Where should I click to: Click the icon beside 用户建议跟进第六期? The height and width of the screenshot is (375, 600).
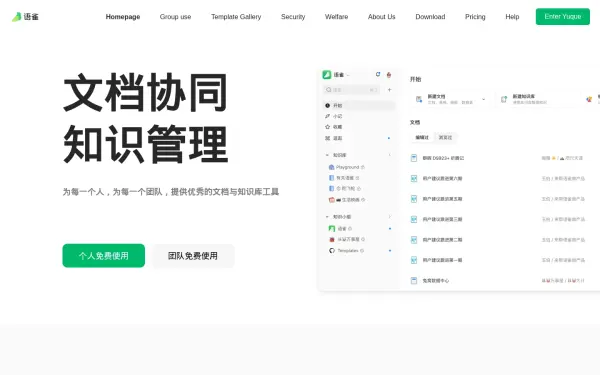tap(414, 178)
